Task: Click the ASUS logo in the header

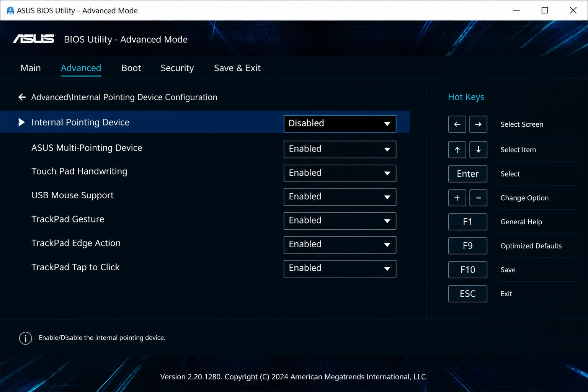Action: point(34,39)
